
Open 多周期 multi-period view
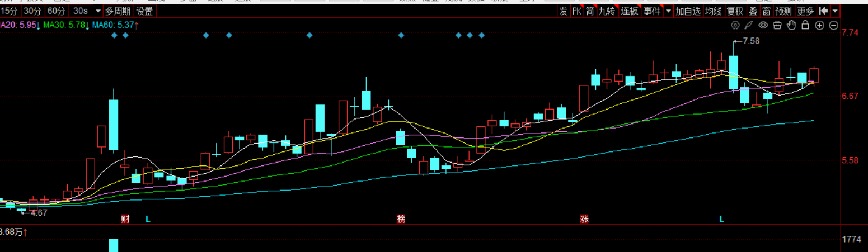119,11
